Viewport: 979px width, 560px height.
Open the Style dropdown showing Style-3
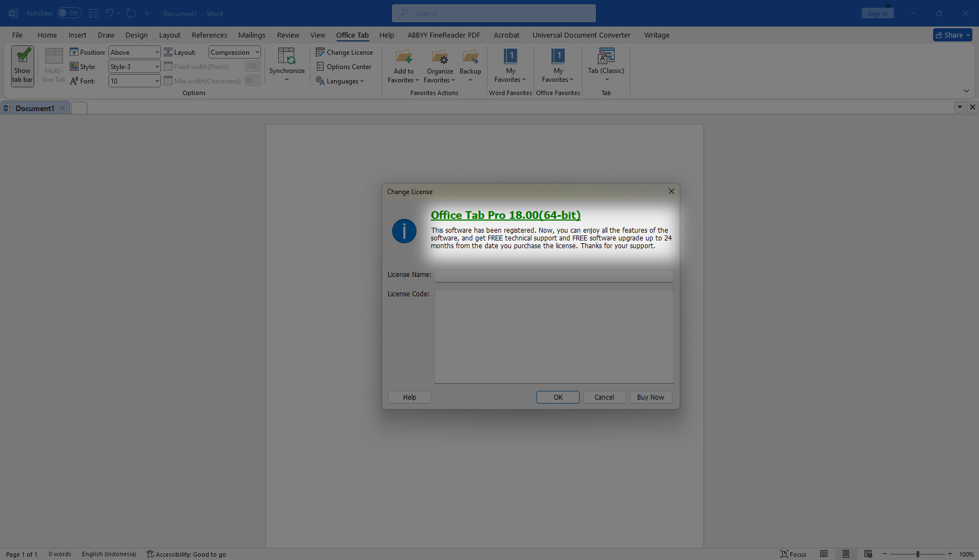pyautogui.click(x=134, y=66)
